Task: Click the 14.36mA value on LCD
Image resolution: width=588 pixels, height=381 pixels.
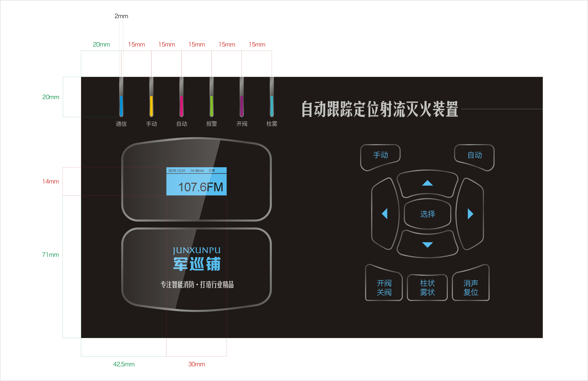Action: point(197,171)
